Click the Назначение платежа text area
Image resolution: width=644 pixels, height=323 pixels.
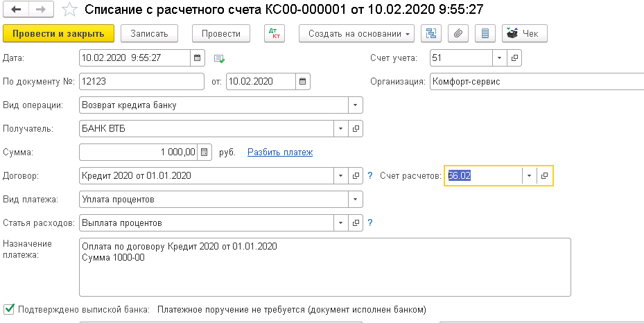pyautogui.click(x=325, y=267)
